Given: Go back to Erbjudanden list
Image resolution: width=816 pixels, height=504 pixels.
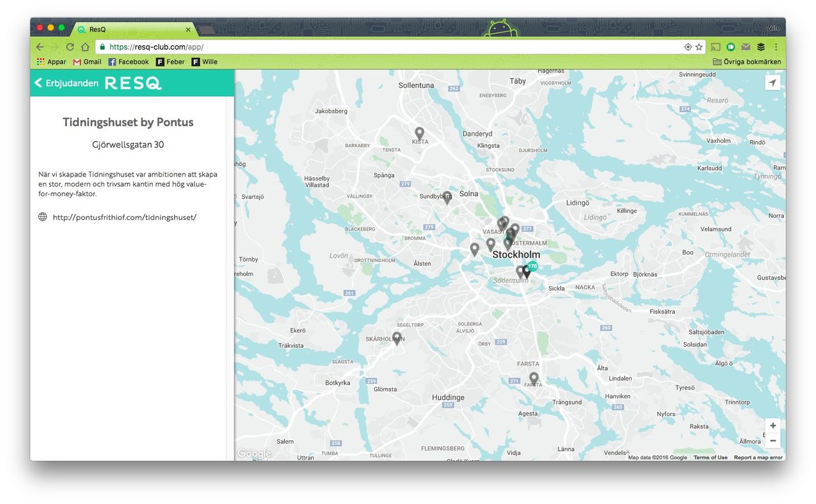Looking at the screenshot, I should click(x=66, y=83).
